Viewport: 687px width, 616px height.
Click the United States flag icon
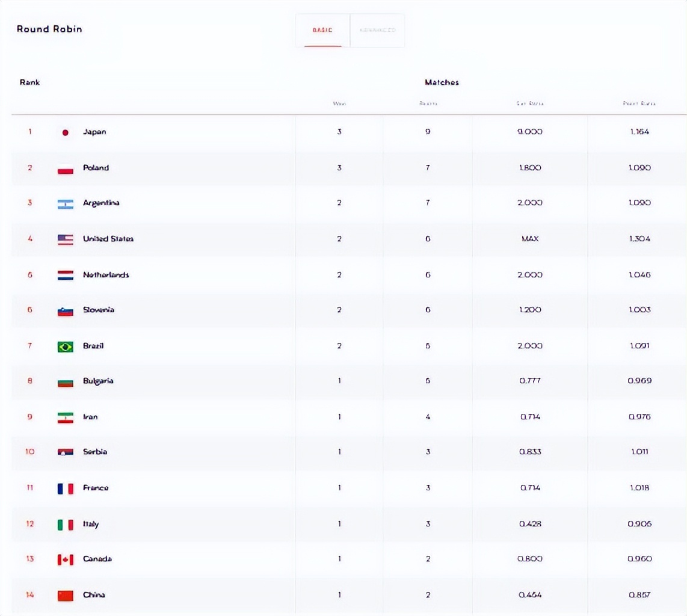coord(66,239)
